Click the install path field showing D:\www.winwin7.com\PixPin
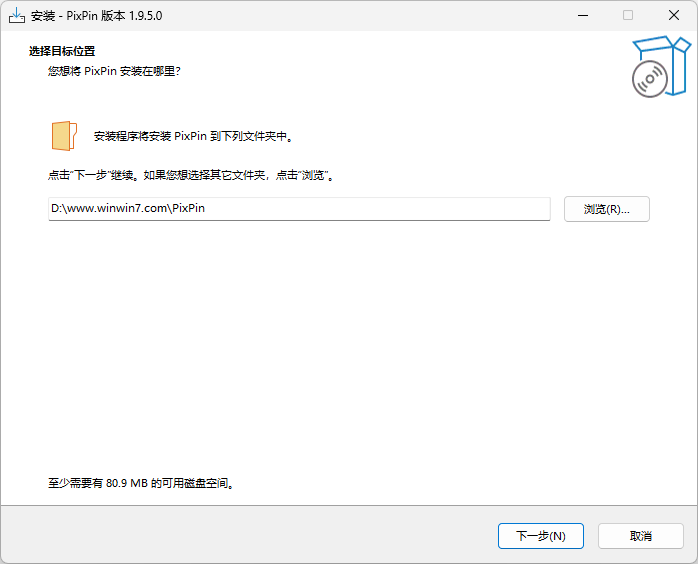698x564 pixels. coord(299,209)
